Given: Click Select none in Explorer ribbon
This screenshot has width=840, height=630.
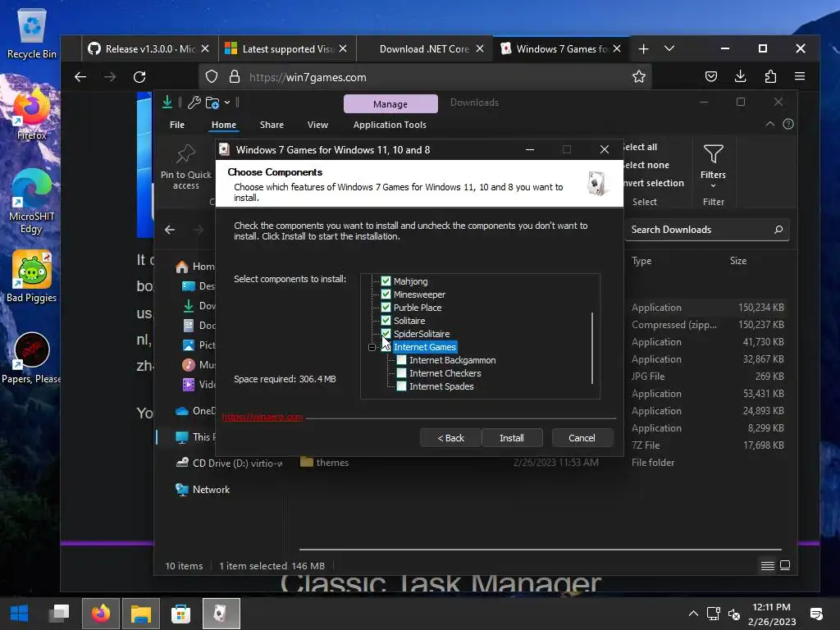Looking at the screenshot, I should pyautogui.click(x=646, y=165).
